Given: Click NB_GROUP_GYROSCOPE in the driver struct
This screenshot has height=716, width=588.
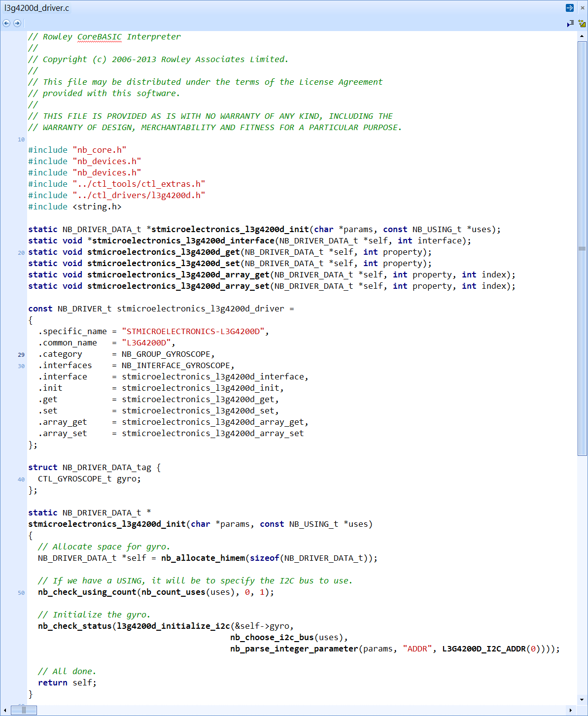Looking at the screenshot, I should [166, 354].
